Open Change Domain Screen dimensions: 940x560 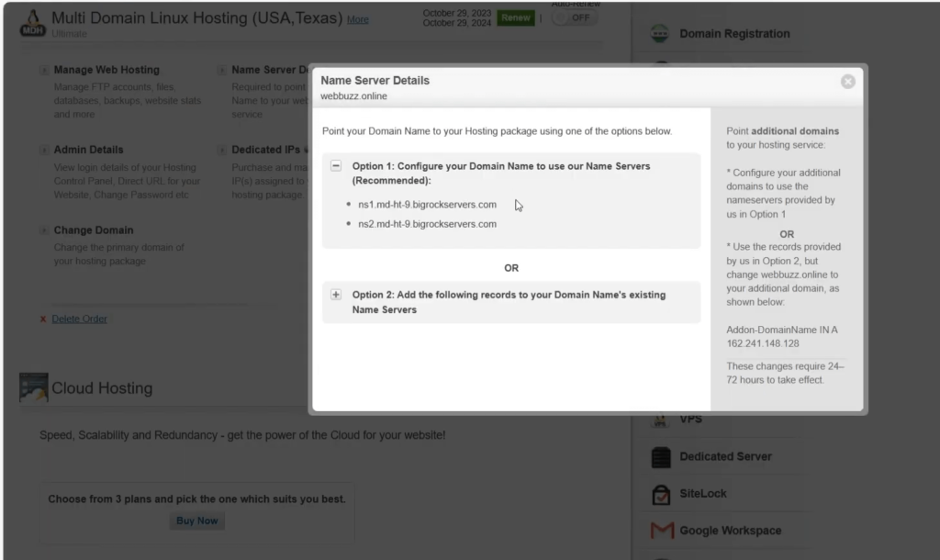94,230
